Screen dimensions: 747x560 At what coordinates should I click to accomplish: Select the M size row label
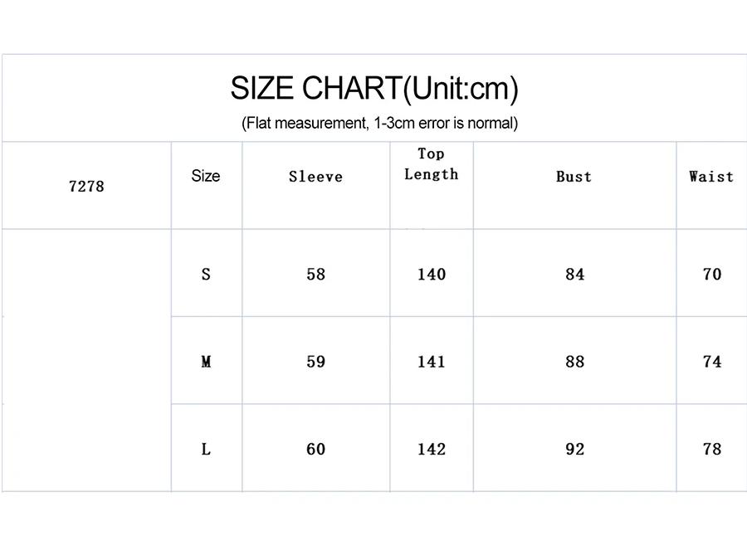point(206,362)
